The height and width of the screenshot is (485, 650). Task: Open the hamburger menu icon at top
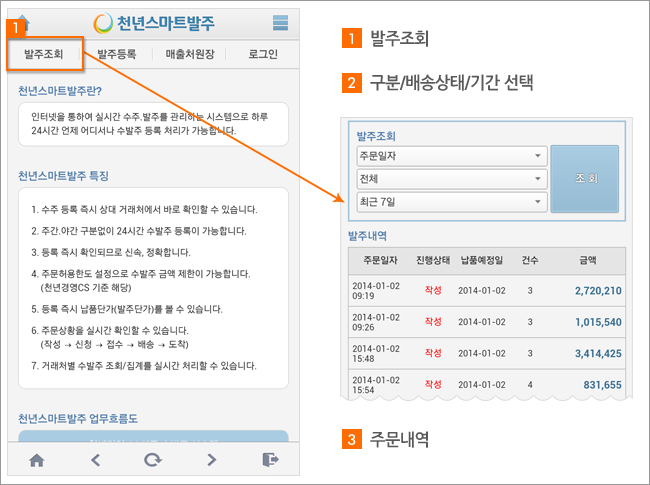tap(280, 23)
